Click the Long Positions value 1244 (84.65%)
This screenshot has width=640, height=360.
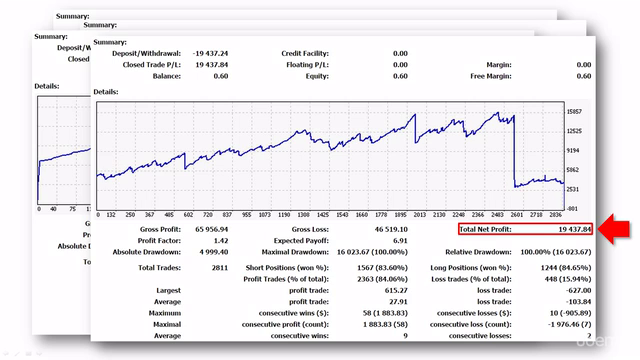[x=566, y=268]
